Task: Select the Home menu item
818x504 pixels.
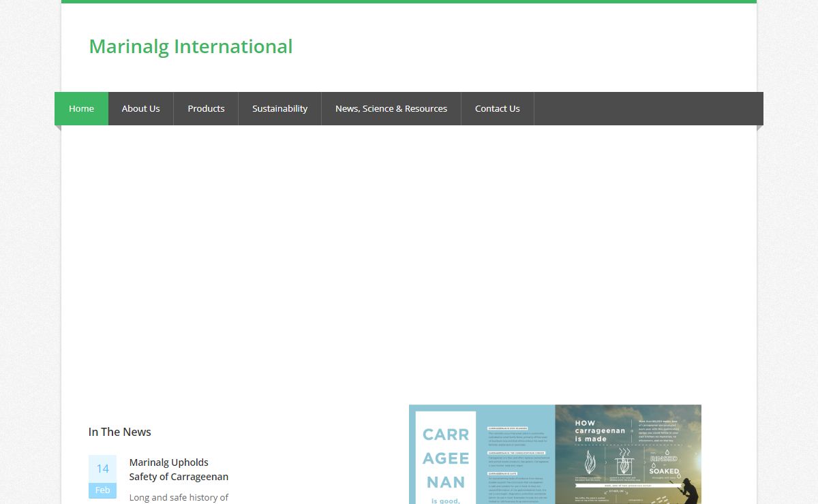Action: [x=81, y=108]
